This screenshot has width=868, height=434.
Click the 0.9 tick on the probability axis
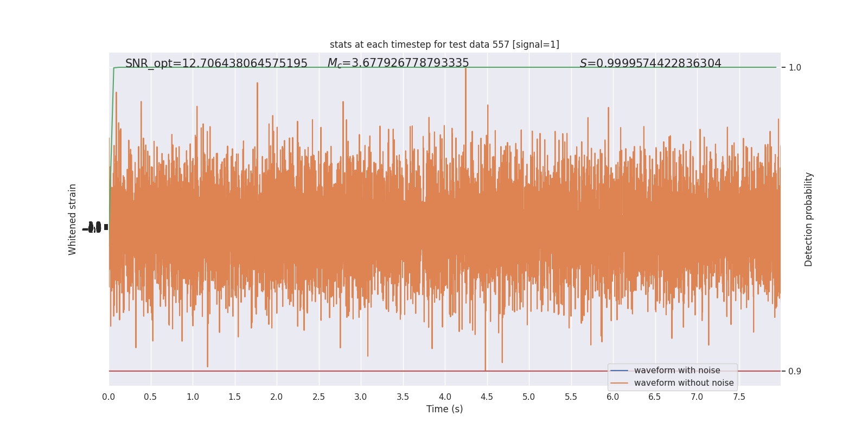[x=795, y=372]
